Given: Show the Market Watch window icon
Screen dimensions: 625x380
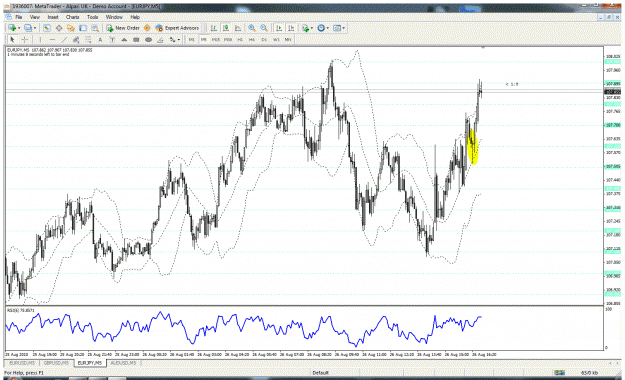Looking at the screenshot, I should point(47,28).
